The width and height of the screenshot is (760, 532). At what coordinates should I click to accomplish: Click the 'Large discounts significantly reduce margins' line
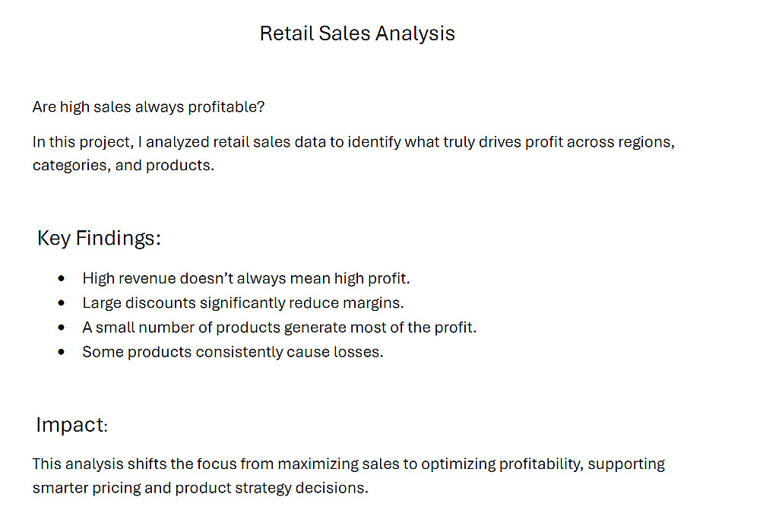point(243,302)
